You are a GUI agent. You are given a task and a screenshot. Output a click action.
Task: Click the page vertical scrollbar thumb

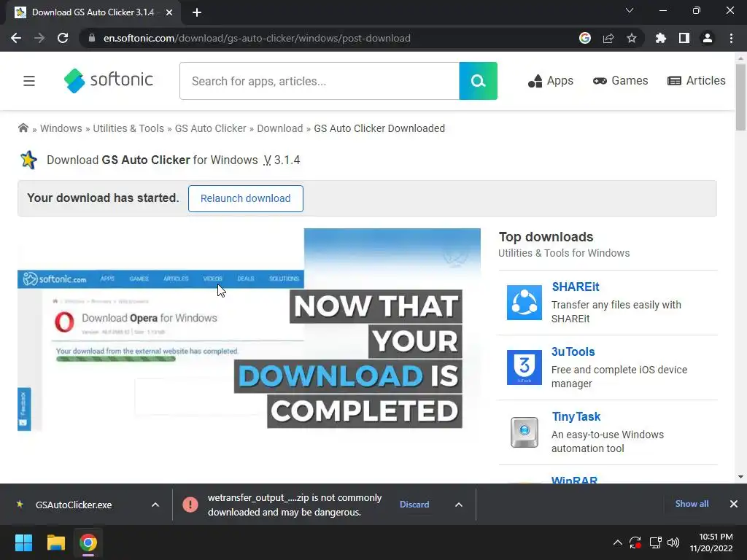(x=740, y=97)
